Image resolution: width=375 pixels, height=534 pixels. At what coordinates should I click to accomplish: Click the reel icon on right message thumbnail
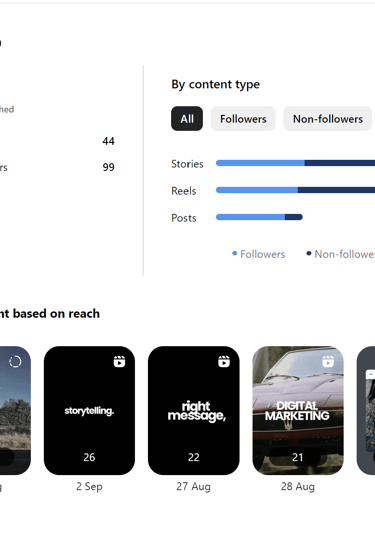(x=224, y=361)
